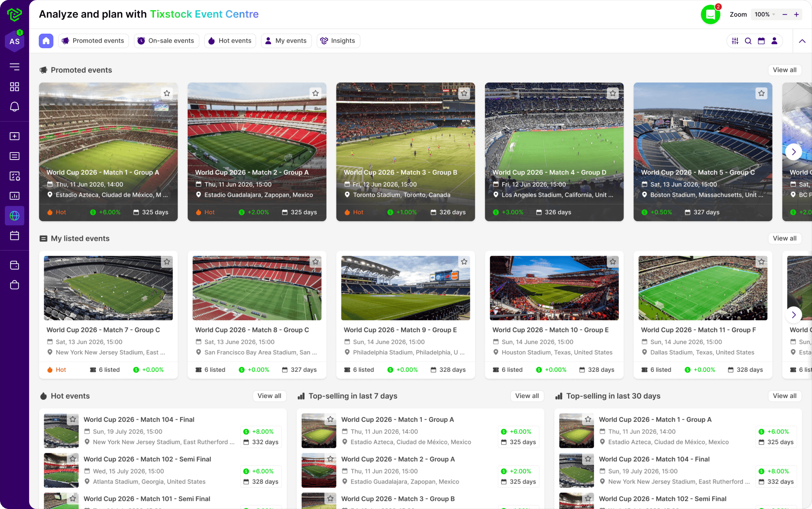Screen dimensions: 812x509
Task: Click +8.00% badge on Hot events Final row
Action: click(259, 432)
